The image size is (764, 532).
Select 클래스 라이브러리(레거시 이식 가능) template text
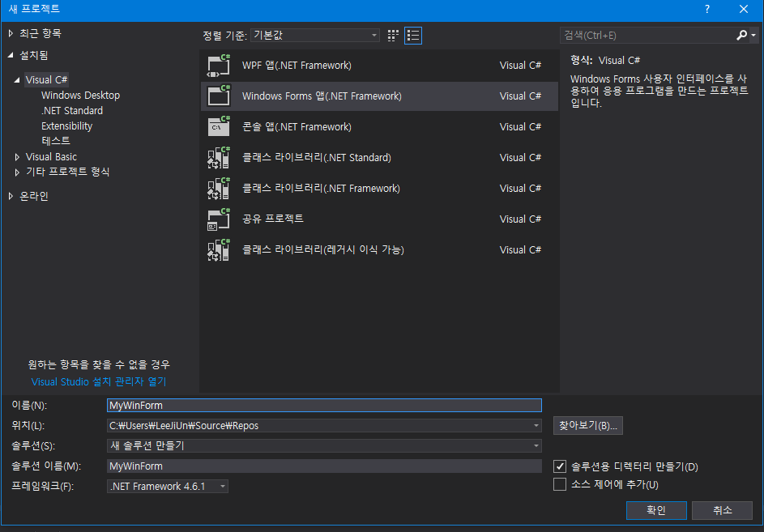coord(323,249)
